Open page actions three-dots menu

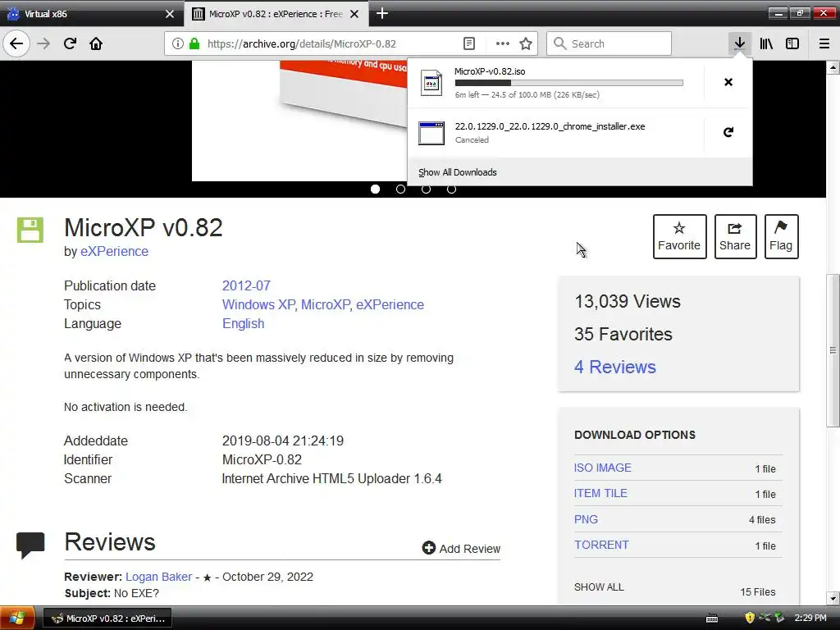point(502,43)
